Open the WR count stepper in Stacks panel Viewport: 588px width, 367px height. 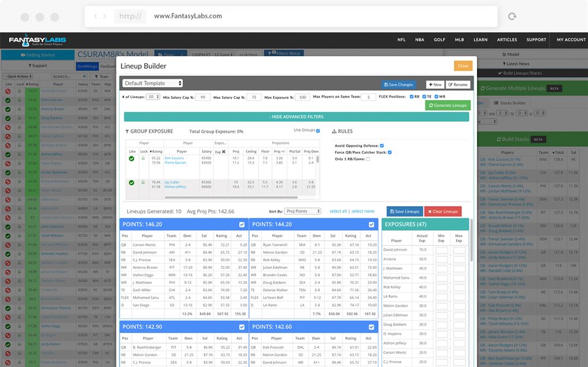click(502, 113)
